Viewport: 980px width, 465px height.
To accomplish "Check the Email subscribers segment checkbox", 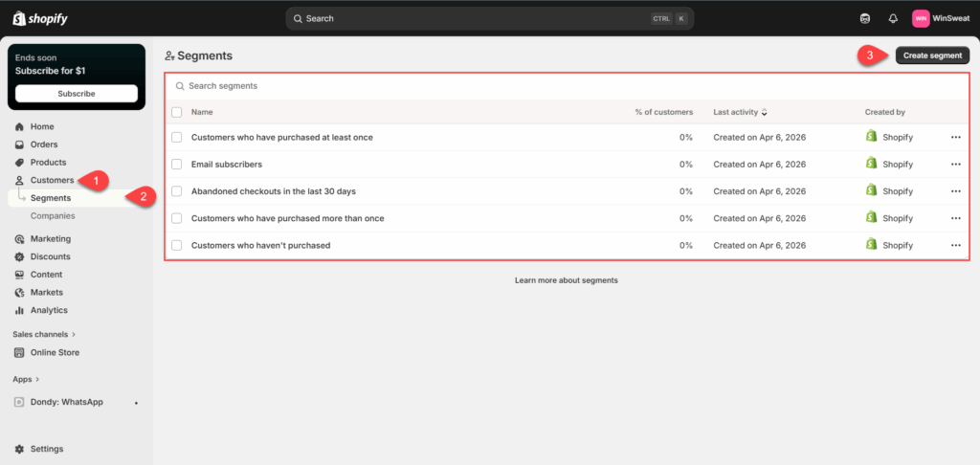I will coord(176,165).
